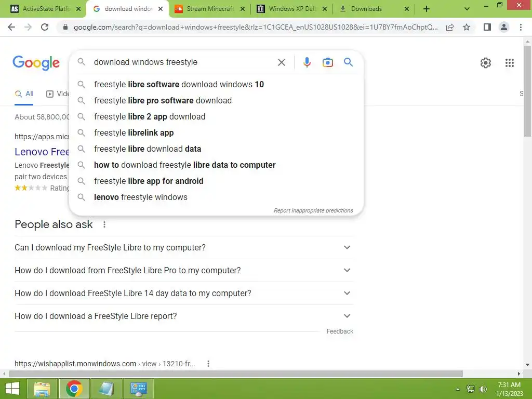Expand 'FreeStyle Libre 14 day data' question
This screenshot has width=532, height=399.
coord(184,293)
